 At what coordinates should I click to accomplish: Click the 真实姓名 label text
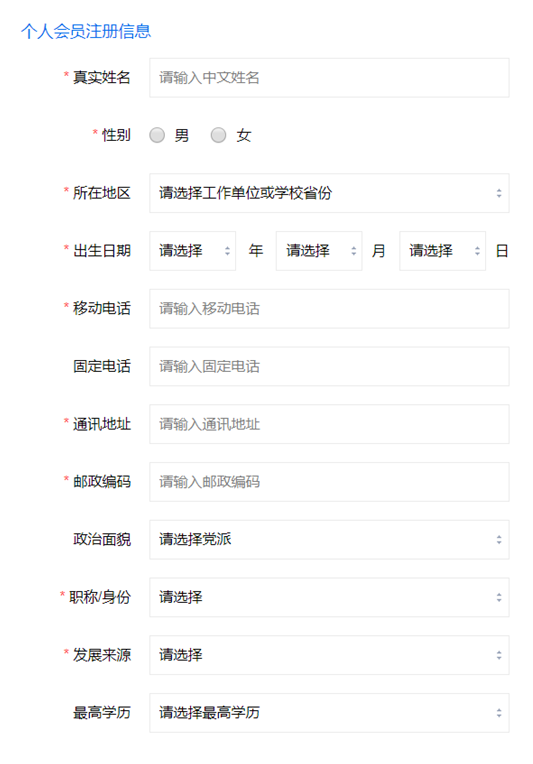(x=102, y=77)
